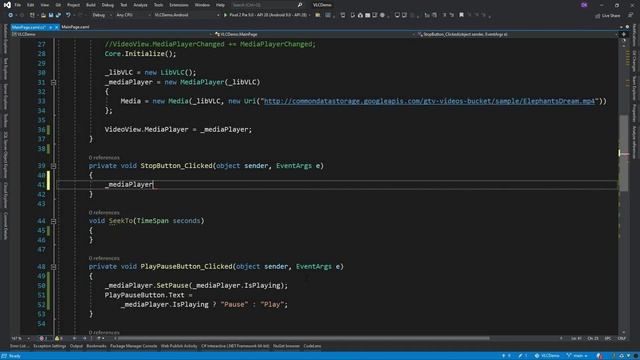
Task: Open the Debug menu
Action: point(108,5)
